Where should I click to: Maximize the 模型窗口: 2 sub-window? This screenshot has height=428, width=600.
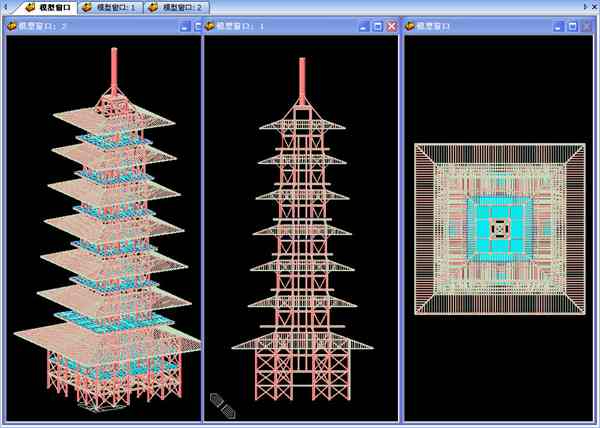pos(196,26)
